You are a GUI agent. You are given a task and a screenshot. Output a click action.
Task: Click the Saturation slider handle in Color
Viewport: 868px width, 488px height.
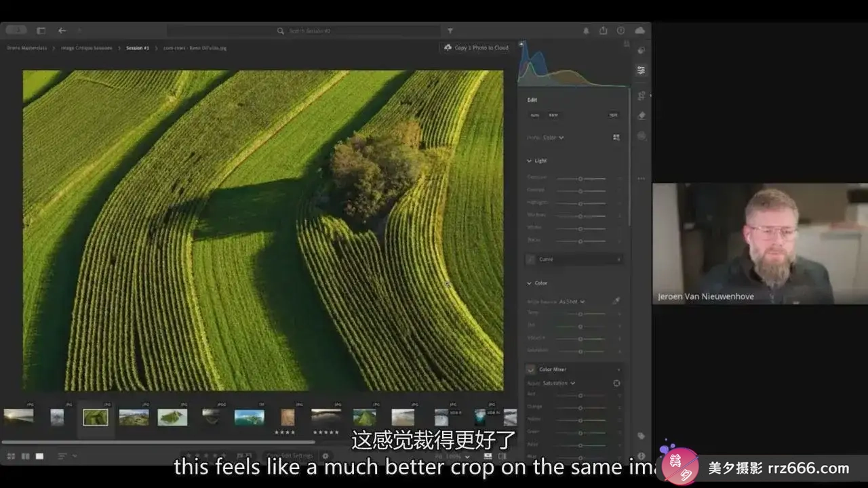580,351
